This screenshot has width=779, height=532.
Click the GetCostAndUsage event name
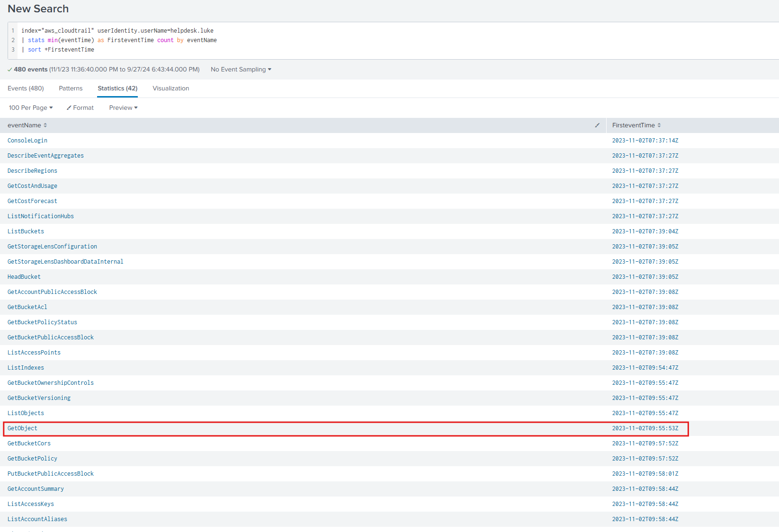pos(32,186)
